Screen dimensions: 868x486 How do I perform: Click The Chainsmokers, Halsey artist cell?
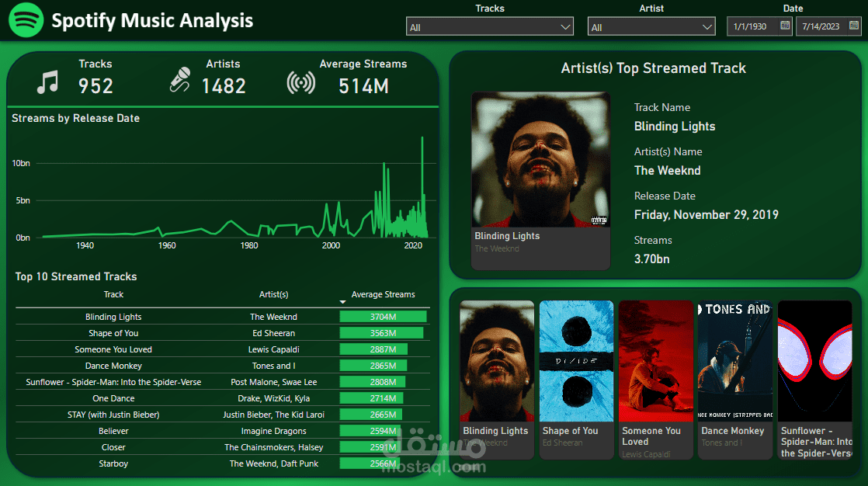coord(273,447)
